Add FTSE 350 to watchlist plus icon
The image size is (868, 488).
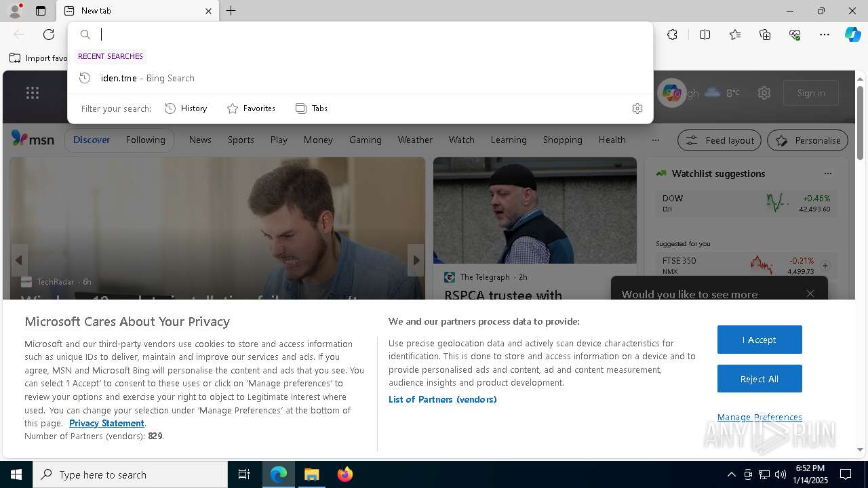point(825,266)
